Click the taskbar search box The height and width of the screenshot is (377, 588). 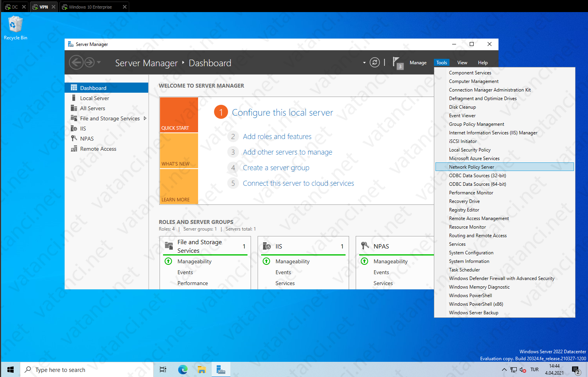tap(78, 369)
